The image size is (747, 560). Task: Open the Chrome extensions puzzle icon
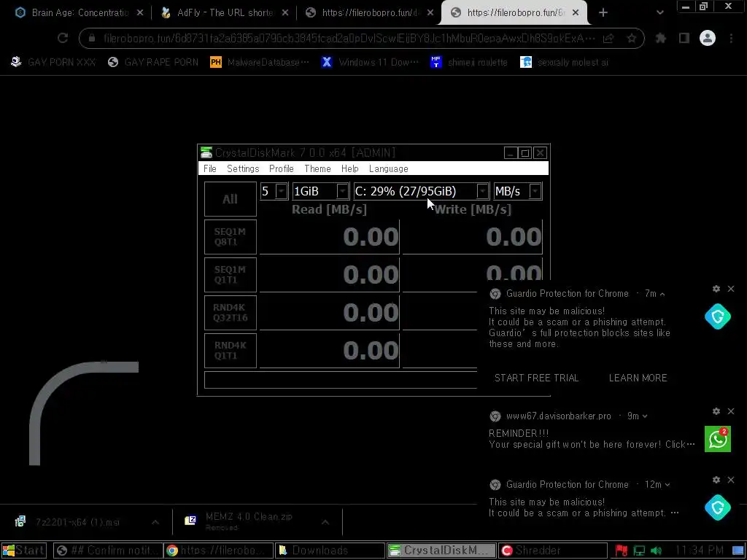[660, 38]
